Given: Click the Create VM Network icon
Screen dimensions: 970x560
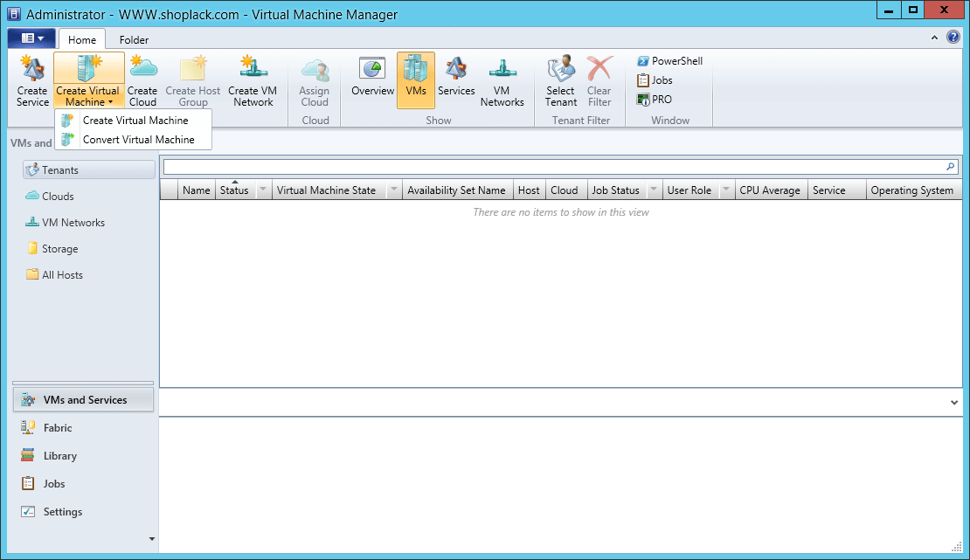Looking at the screenshot, I should click(x=253, y=80).
